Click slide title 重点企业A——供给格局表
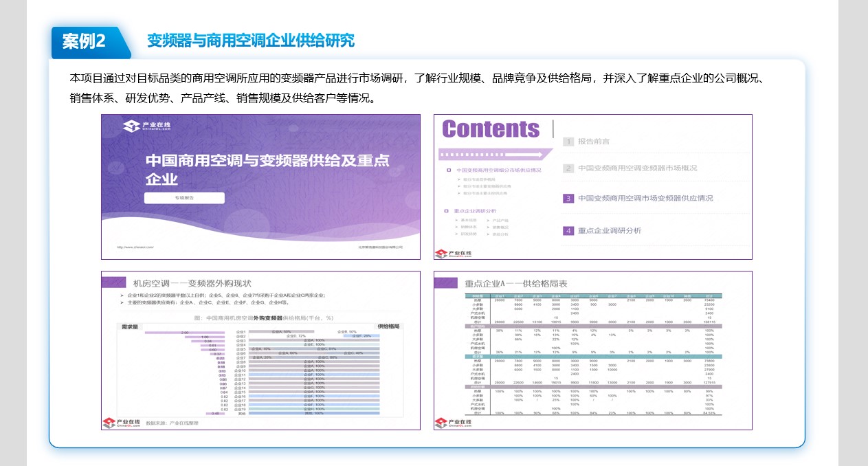The height and width of the screenshot is (466, 868). (515, 283)
